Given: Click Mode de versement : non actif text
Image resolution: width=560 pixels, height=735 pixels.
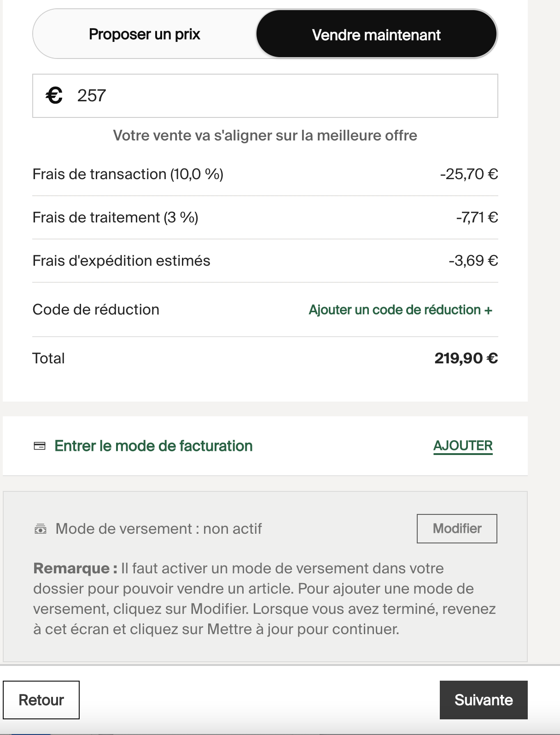Looking at the screenshot, I should (x=158, y=529).
